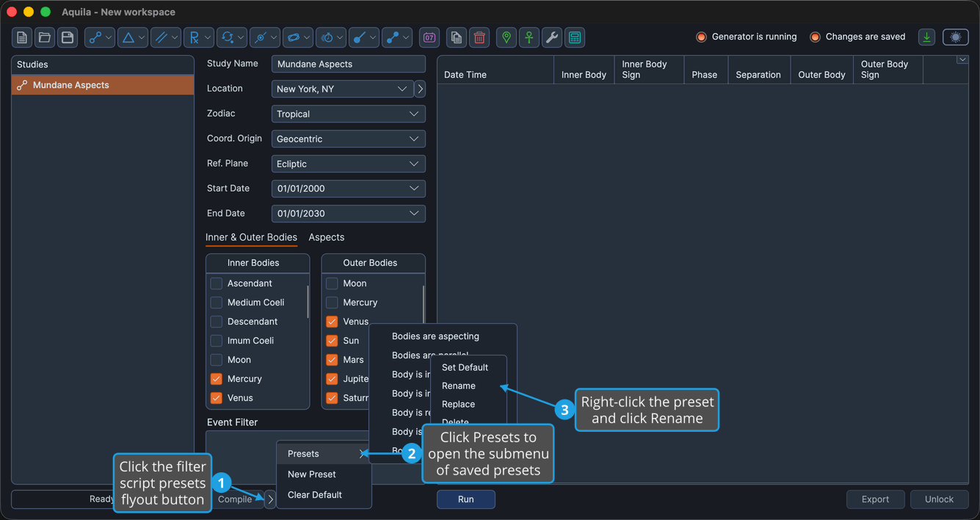
Task: Click Rename in the context menu
Action: pyautogui.click(x=468, y=386)
